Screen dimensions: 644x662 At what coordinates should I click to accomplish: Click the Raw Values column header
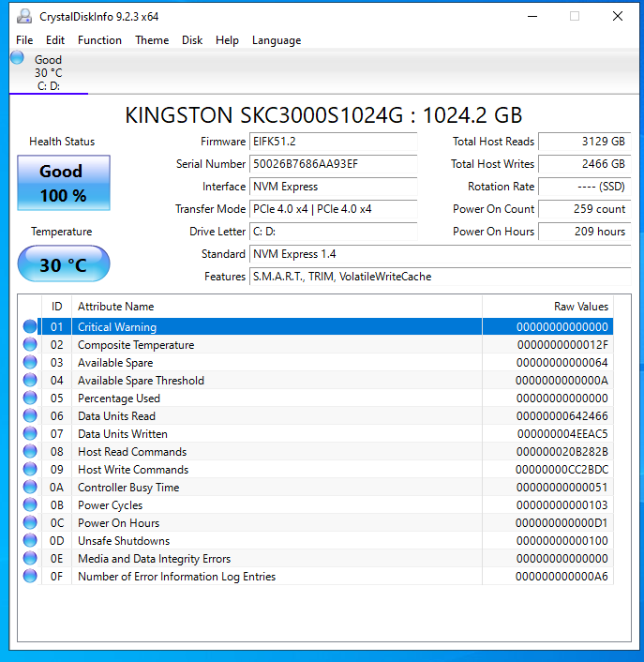coord(547,307)
